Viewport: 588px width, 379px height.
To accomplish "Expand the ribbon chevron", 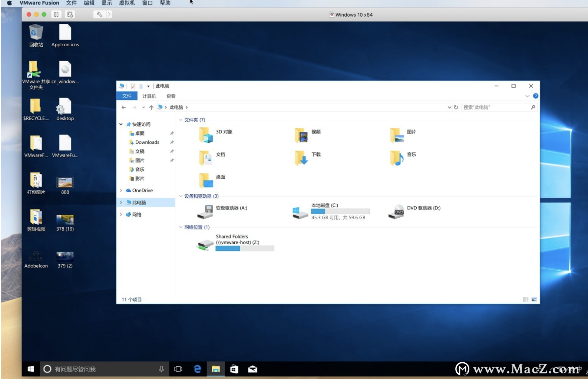I will [x=527, y=96].
